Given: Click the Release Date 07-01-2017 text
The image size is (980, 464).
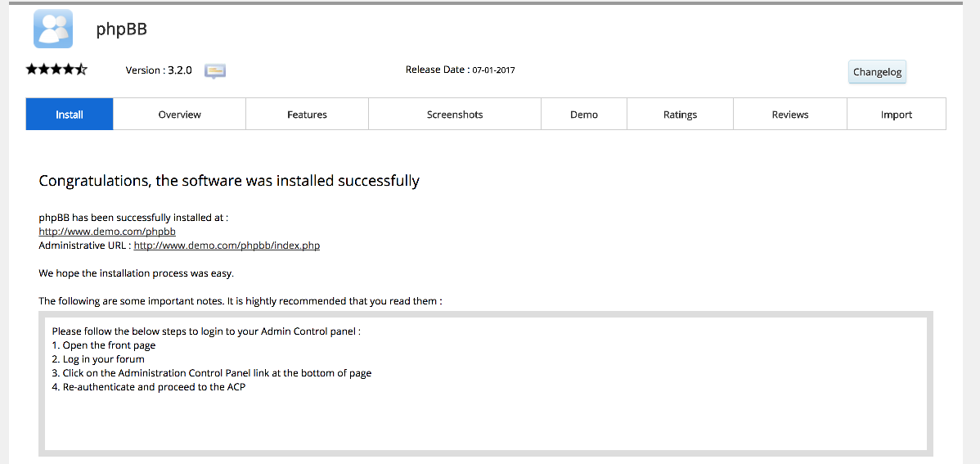Looking at the screenshot, I should pyautogui.click(x=460, y=70).
